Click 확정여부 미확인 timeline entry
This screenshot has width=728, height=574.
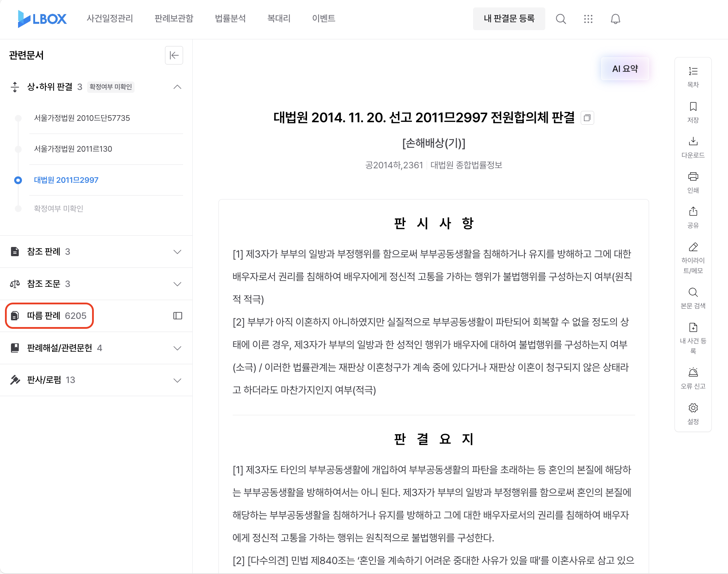click(x=59, y=208)
